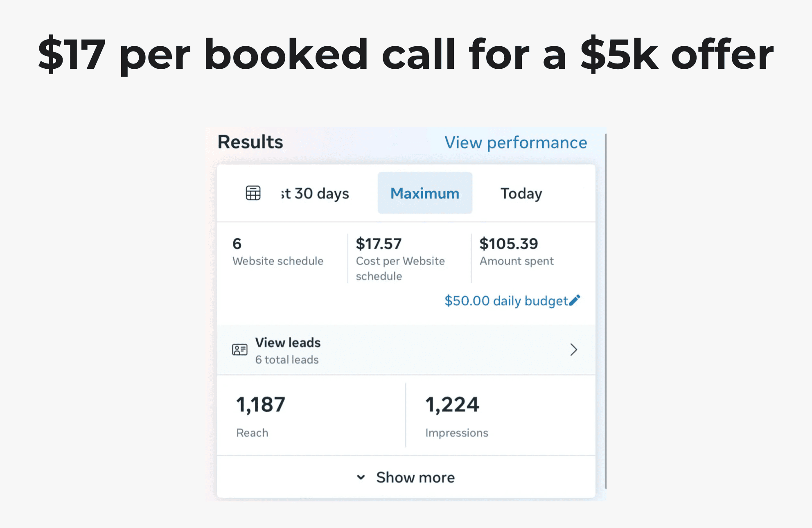Select the Website schedule metric showing 6
The height and width of the screenshot is (528, 812).
(278, 251)
